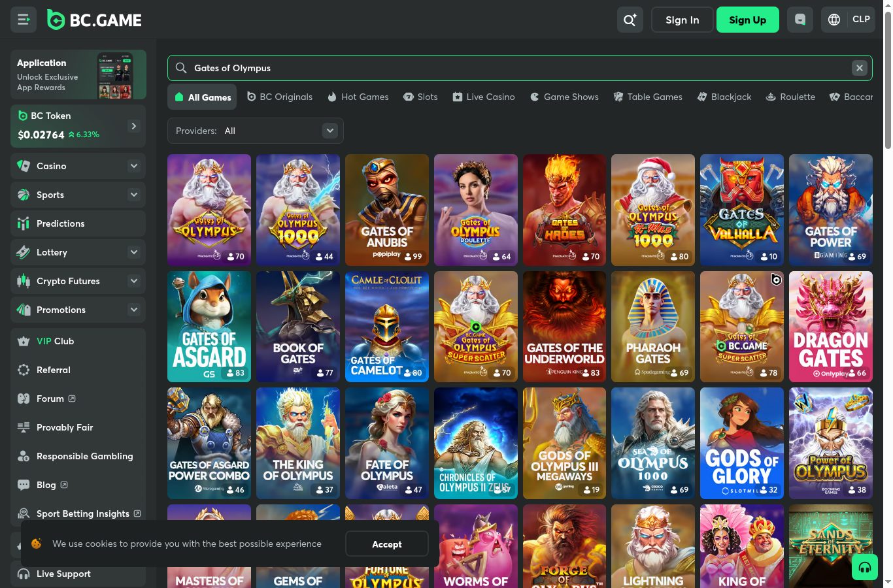Open language globe icon in header
This screenshot has height=588, width=893.
click(834, 20)
